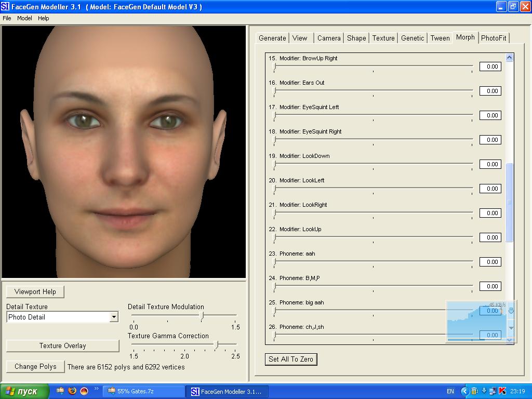The image size is (532, 399).
Task: Switch to the Generate tab
Action: (272, 38)
